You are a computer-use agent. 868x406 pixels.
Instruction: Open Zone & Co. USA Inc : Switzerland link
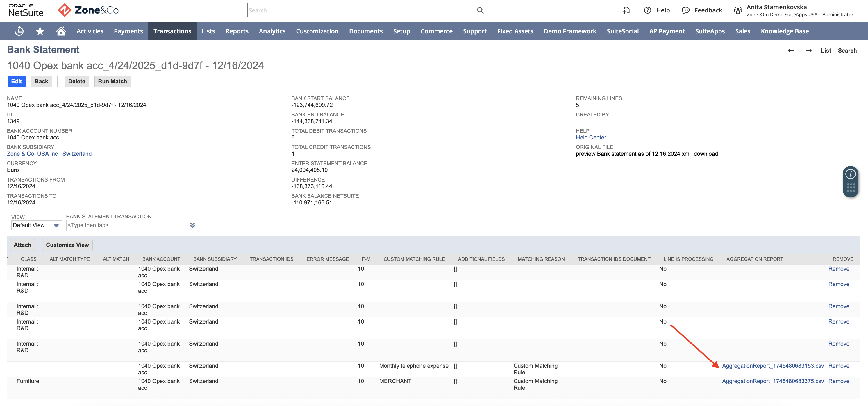click(x=49, y=154)
